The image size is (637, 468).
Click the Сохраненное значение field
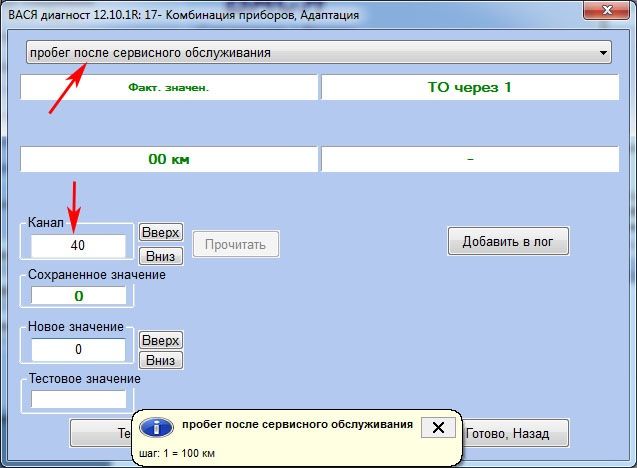tap(78, 296)
